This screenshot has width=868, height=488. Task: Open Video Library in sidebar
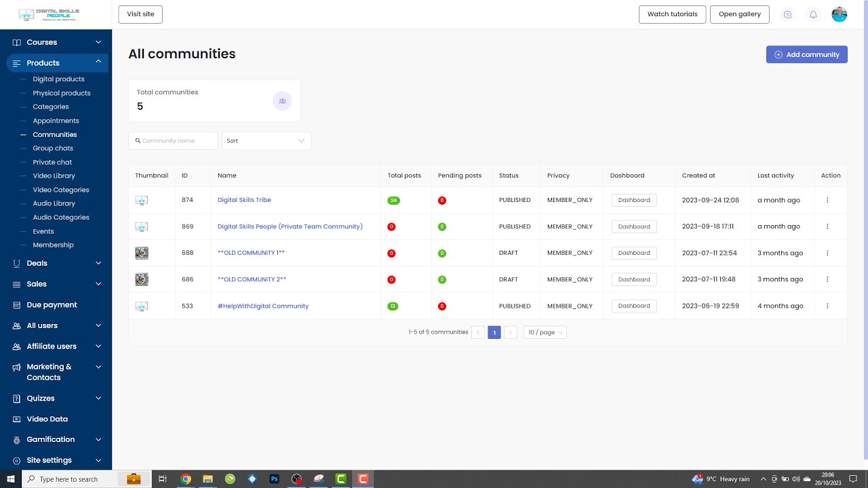click(x=54, y=176)
